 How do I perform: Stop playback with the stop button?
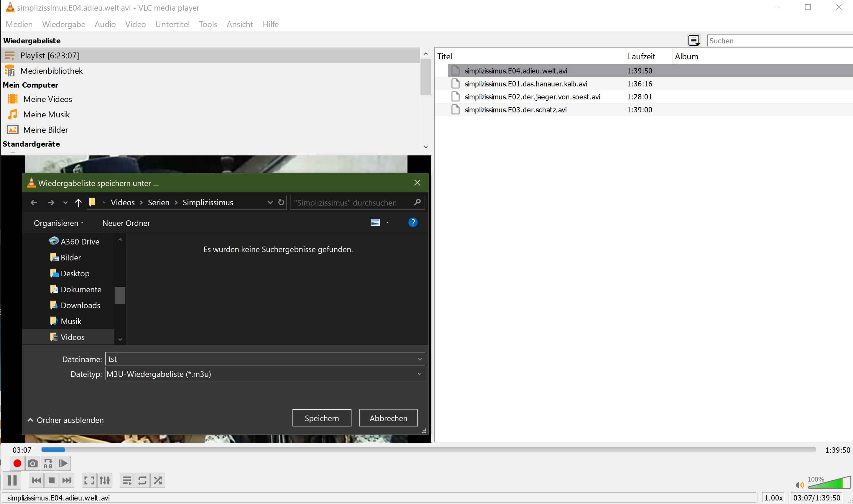pos(52,480)
